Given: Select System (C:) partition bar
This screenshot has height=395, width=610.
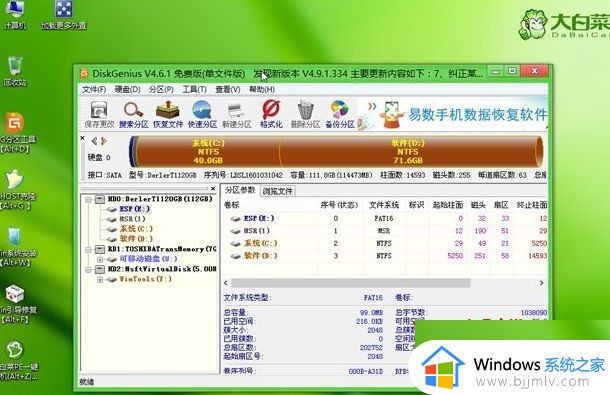Looking at the screenshot, I should click(208, 152).
